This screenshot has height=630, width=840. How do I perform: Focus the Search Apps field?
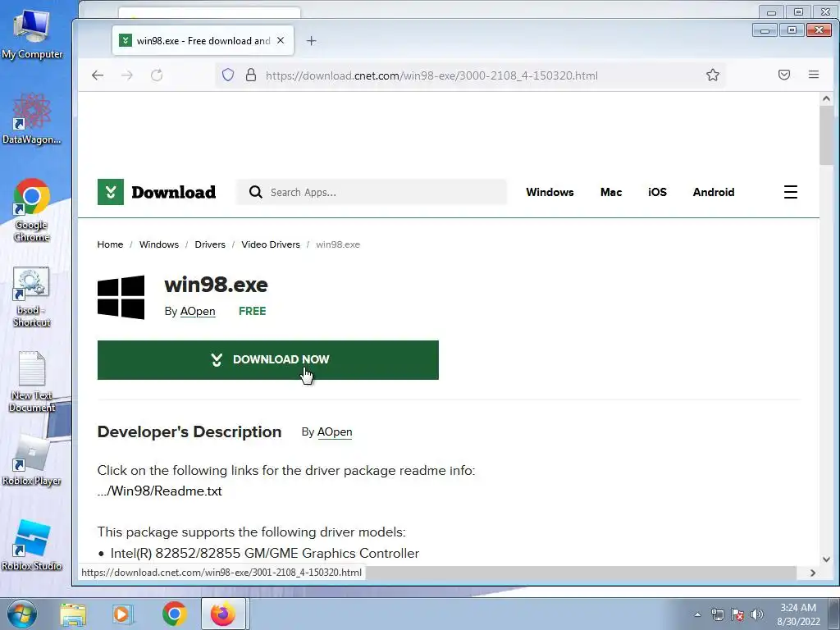click(372, 192)
